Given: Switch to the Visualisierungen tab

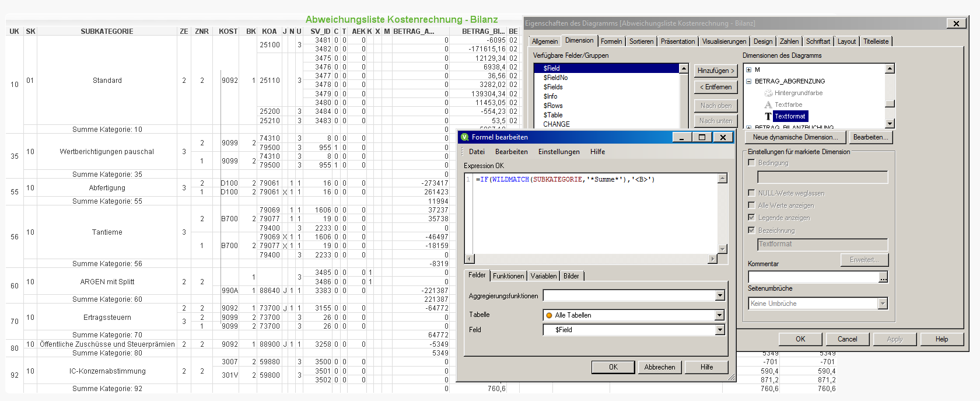Looking at the screenshot, I should (x=724, y=41).
